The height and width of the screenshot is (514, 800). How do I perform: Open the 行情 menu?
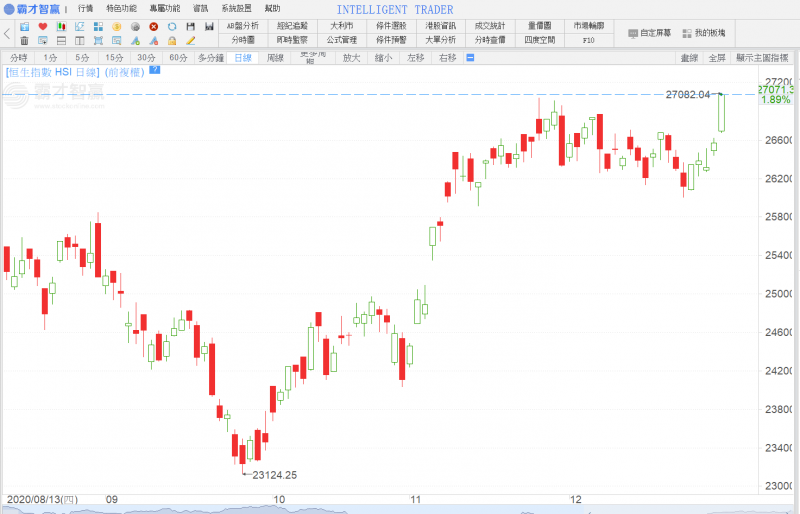86,8
